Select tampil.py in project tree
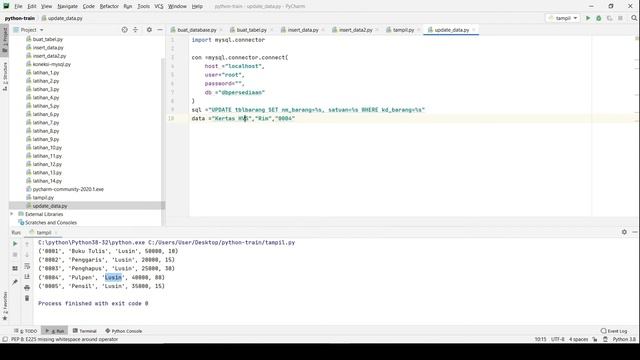 [43, 198]
